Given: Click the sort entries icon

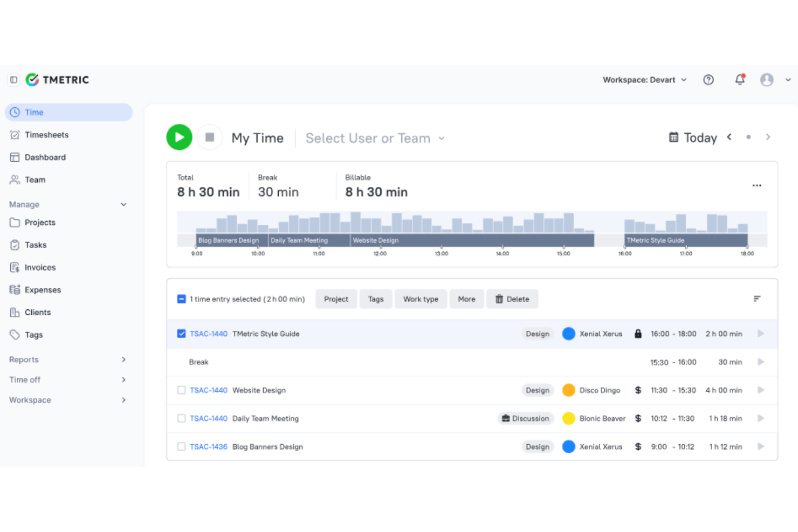Looking at the screenshot, I should (x=757, y=299).
